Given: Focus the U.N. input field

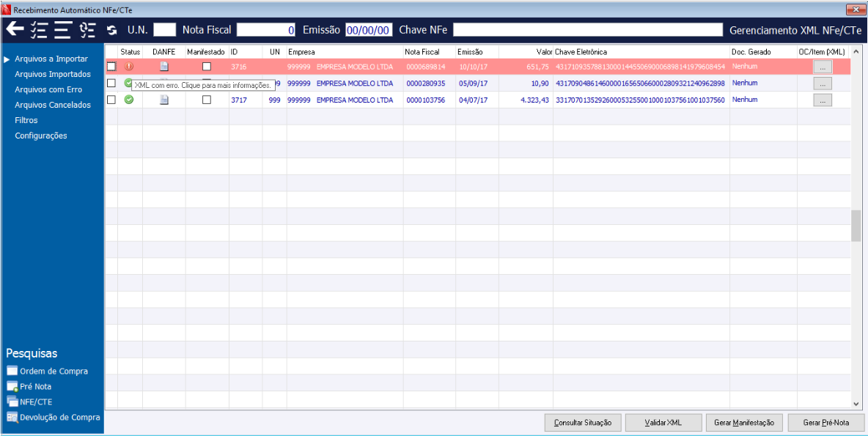Looking at the screenshot, I should click(164, 30).
